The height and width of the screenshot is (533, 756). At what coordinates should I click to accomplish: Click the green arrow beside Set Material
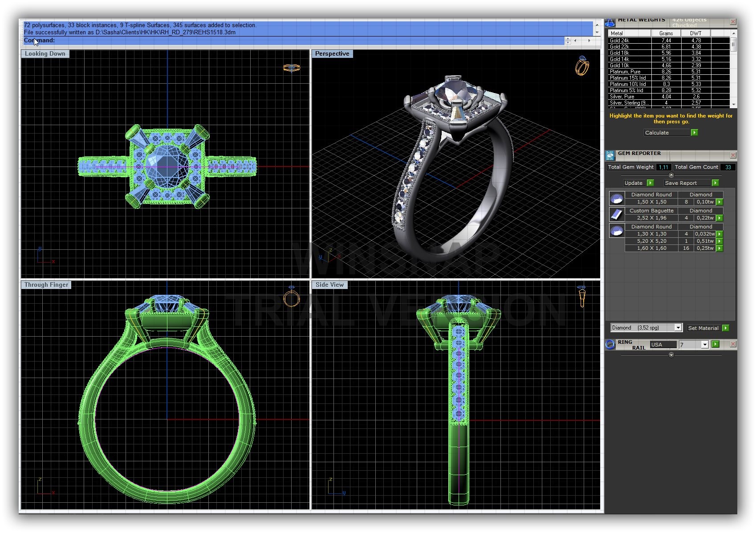(726, 328)
